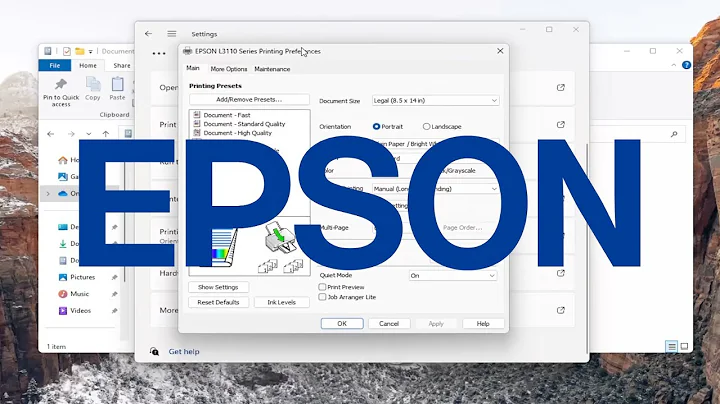Expand the OneDrive tree item chevron
The width and height of the screenshot is (720, 404).
(48, 194)
